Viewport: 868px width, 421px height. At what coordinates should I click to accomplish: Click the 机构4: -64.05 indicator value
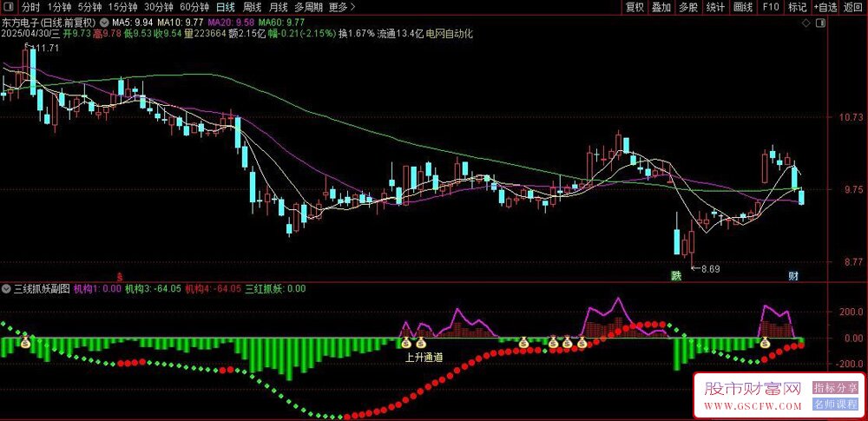click(x=214, y=288)
